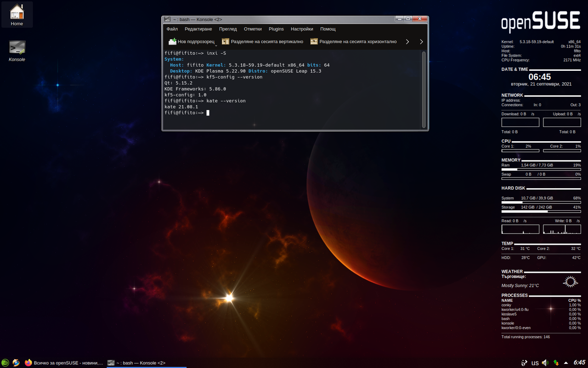Click the Storage disk usage bar
The height and width of the screenshot is (368, 588).
click(541, 212)
